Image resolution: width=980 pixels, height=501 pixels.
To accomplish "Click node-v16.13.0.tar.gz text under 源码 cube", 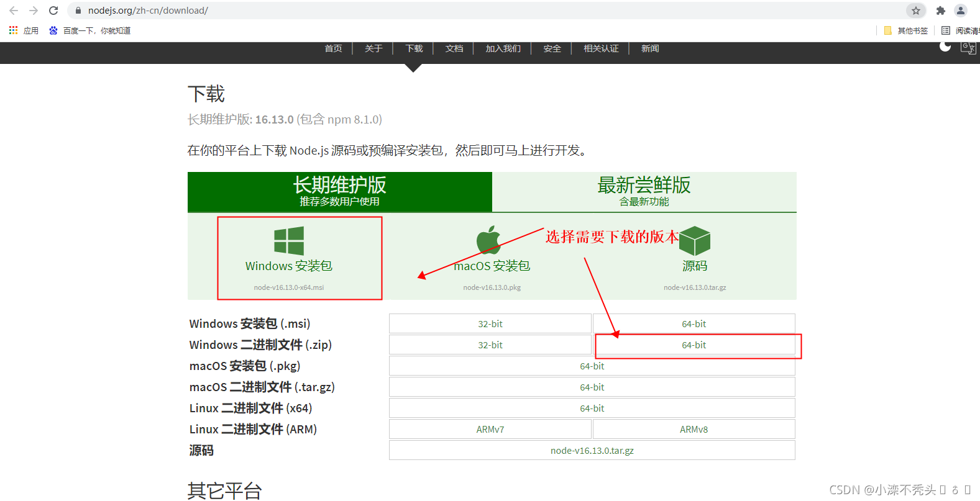I will pyautogui.click(x=695, y=287).
